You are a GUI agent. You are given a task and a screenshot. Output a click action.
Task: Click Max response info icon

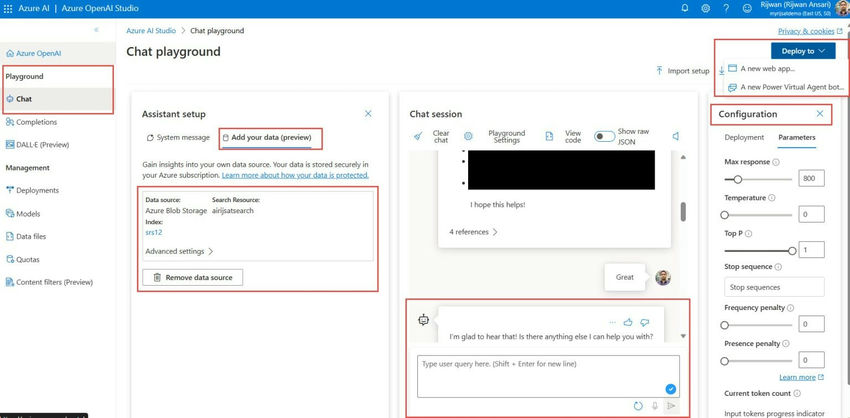(776, 162)
